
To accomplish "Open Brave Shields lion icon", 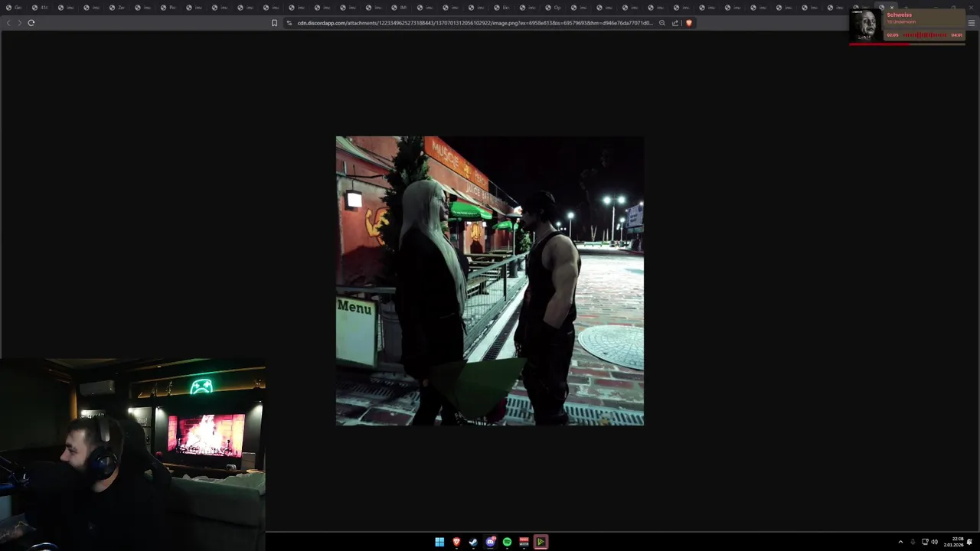I will [x=689, y=23].
